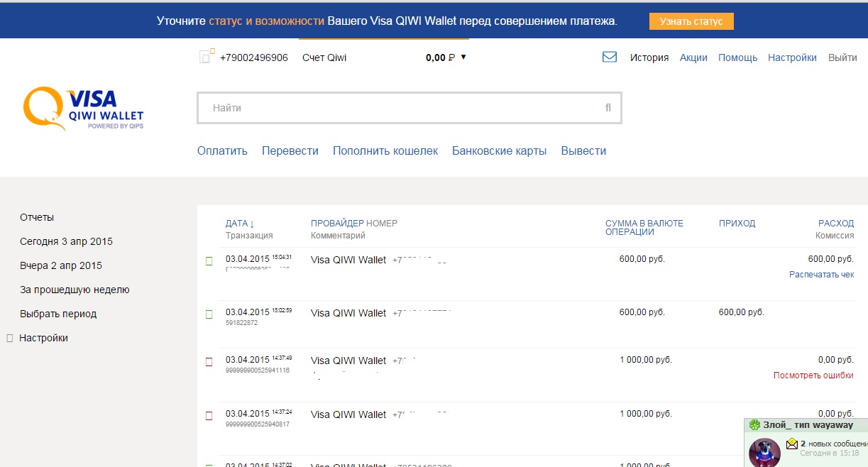Select Вчера 2 апр 2015 report
This screenshot has width=868, height=467.
61,265
